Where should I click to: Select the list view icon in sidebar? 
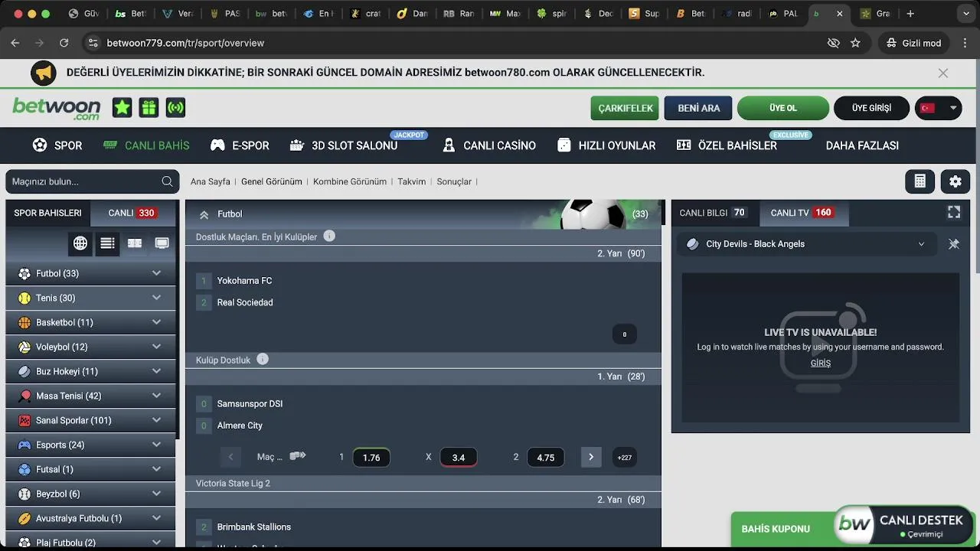107,243
